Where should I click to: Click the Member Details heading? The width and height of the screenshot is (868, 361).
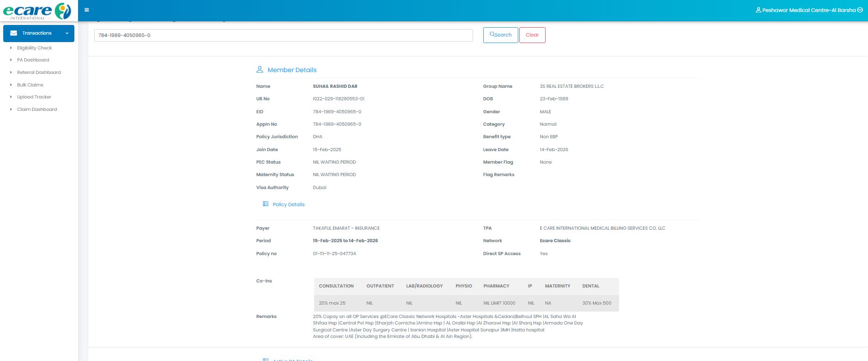click(x=292, y=70)
